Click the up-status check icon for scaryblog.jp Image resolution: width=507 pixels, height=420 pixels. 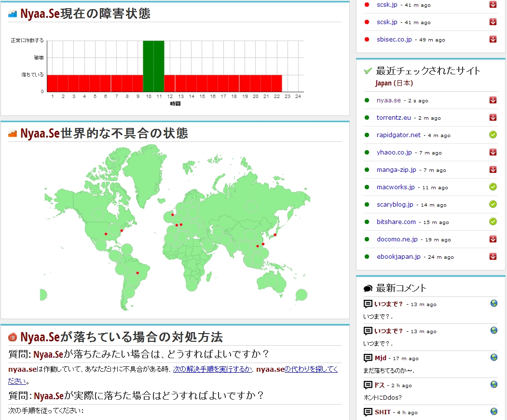point(493,204)
